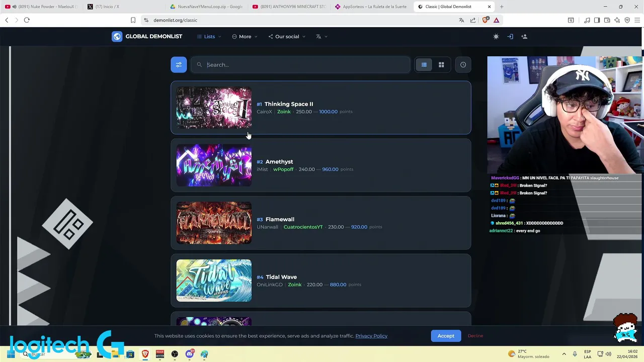This screenshot has height=362, width=644.
Task: Click the Global Demonlist globe logo
Action: click(x=117, y=37)
